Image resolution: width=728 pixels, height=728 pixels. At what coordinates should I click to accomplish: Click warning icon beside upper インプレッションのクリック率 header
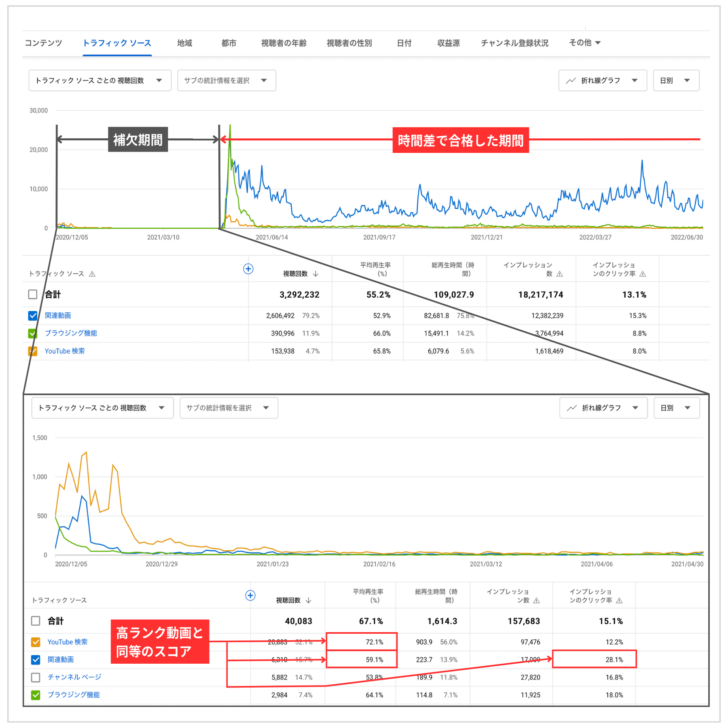[643, 274]
